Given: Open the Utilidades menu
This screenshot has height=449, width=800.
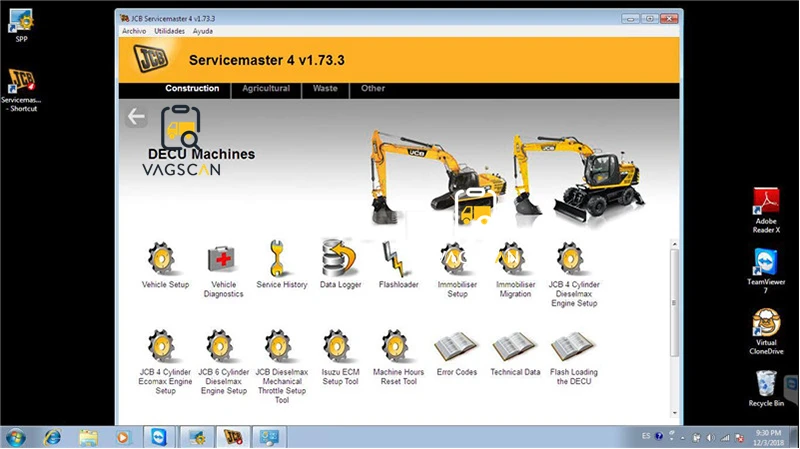Looking at the screenshot, I should click(169, 31).
